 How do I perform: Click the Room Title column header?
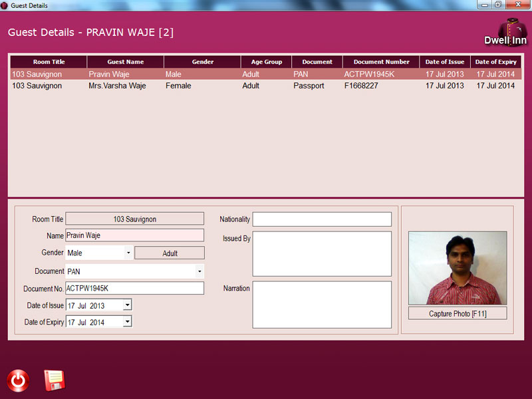click(x=49, y=62)
